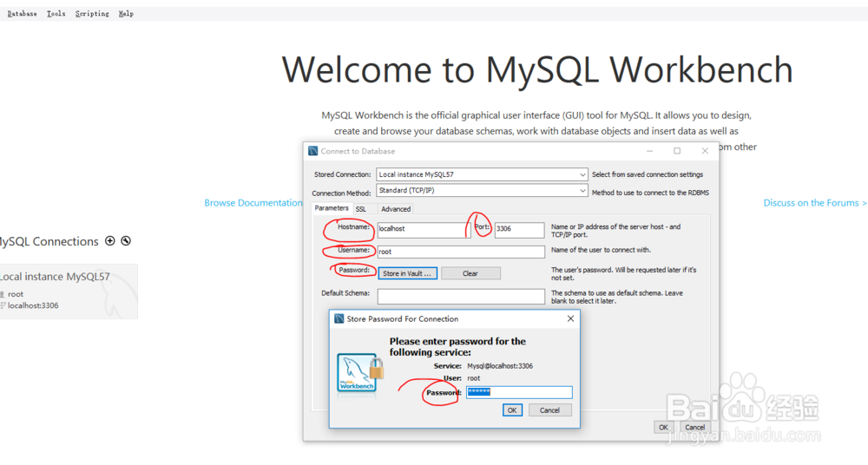
Task: Click Cancel in Store Password dialog
Action: (549, 410)
